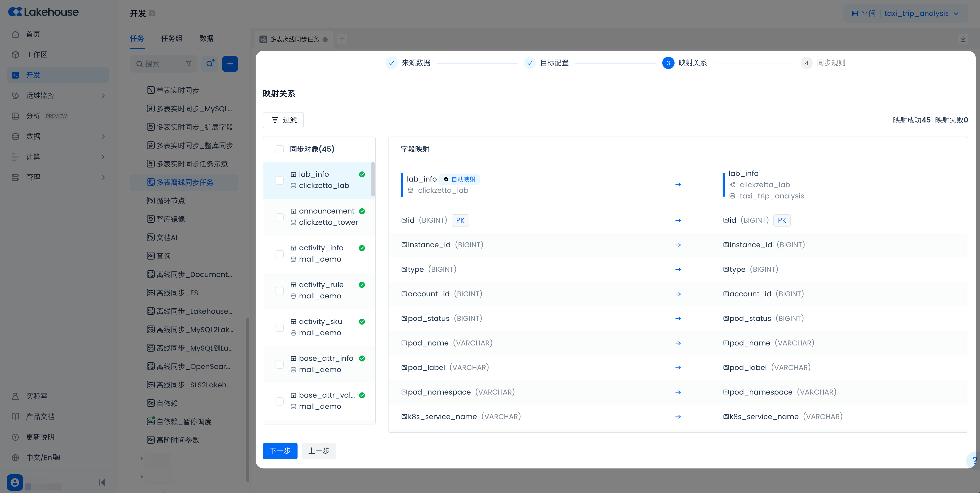Switch to the 数据 tab

pos(206,38)
